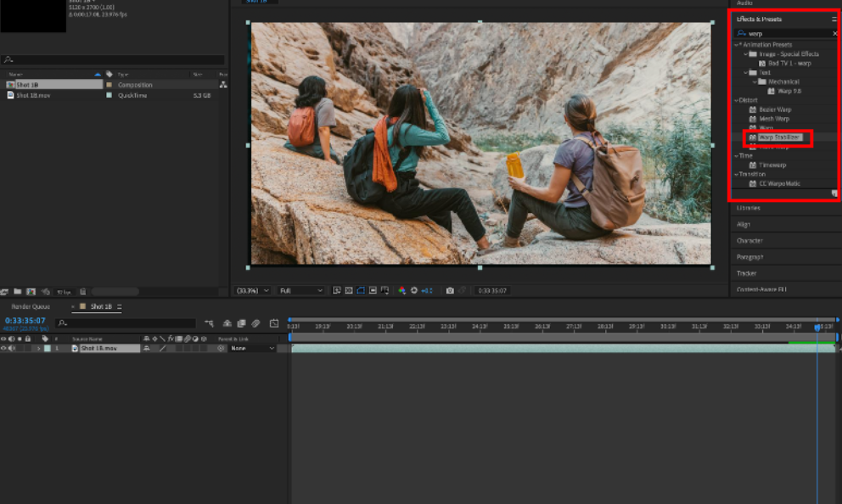Open the Tracker panel
842x504 pixels.
(747, 273)
